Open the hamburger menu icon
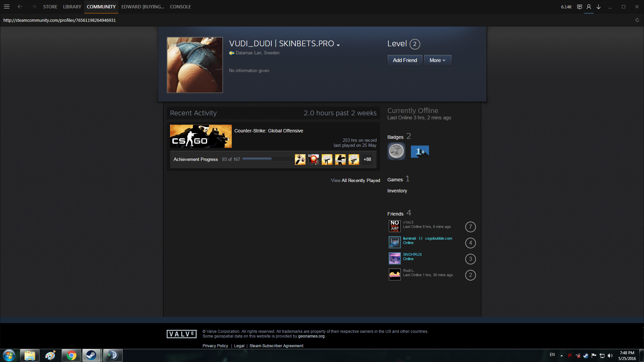644x362 pixels. (x=7, y=7)
